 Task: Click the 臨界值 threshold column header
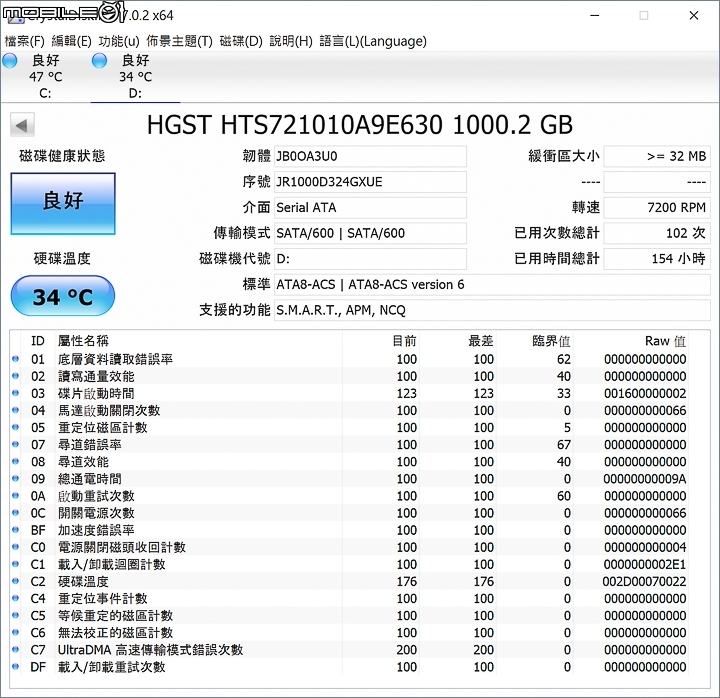click(x=551, y=341)
